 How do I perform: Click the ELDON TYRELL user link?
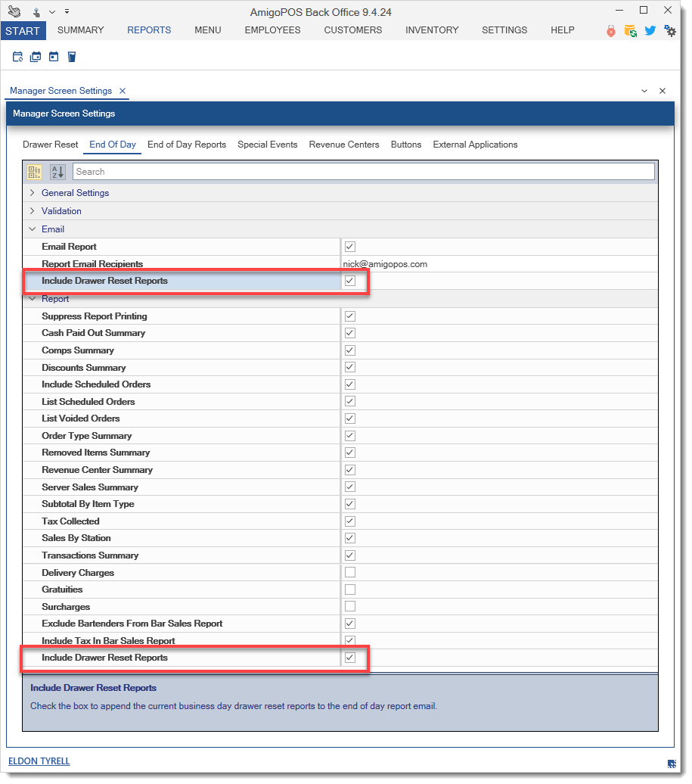point(39,761)
